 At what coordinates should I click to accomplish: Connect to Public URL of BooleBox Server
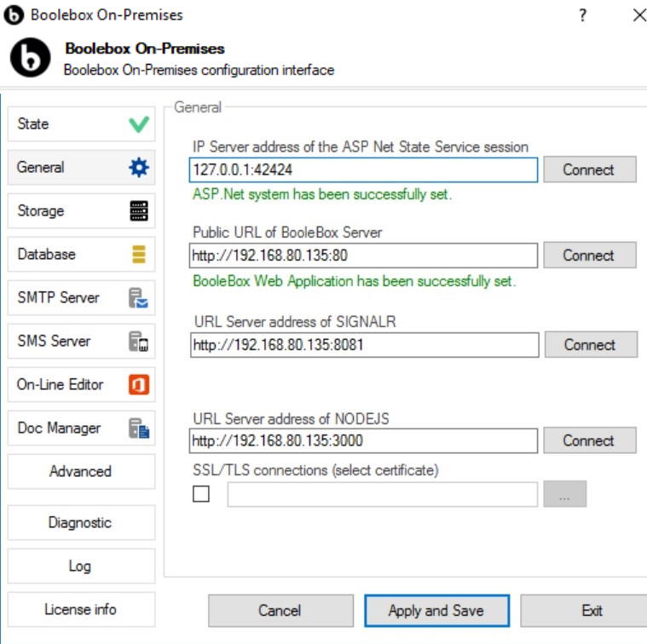coord(590,256)
